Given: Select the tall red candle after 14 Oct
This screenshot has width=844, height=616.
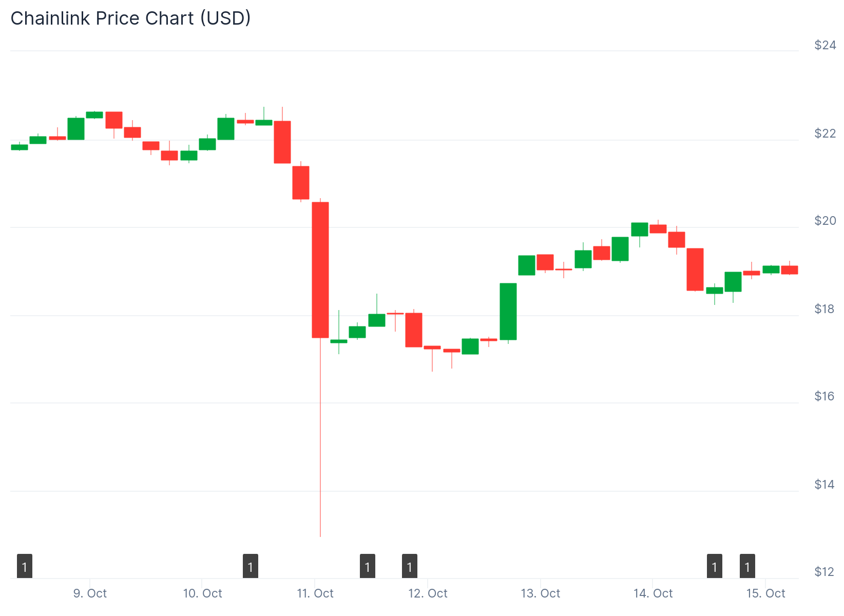Looking at the screenshot, I should (x=695, y=269).
